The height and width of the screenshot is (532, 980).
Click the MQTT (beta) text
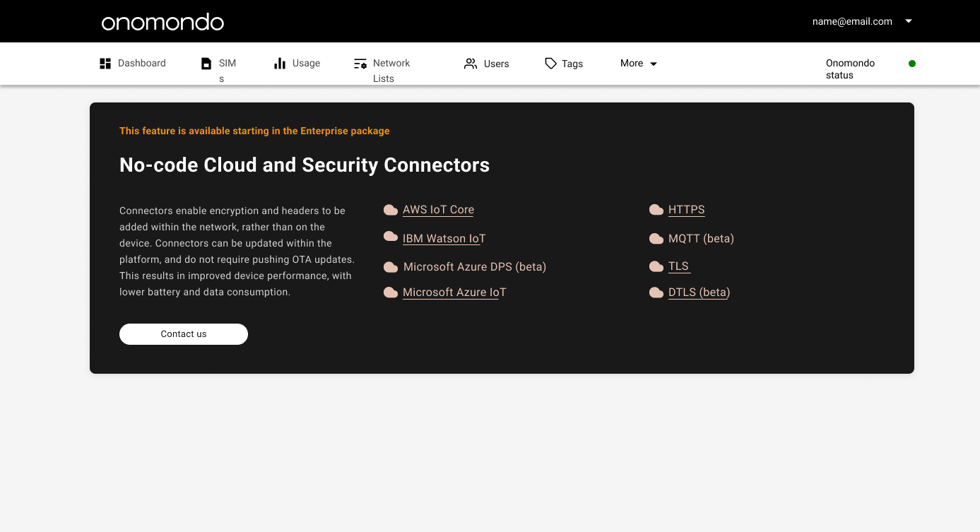(x=701, y=239)
